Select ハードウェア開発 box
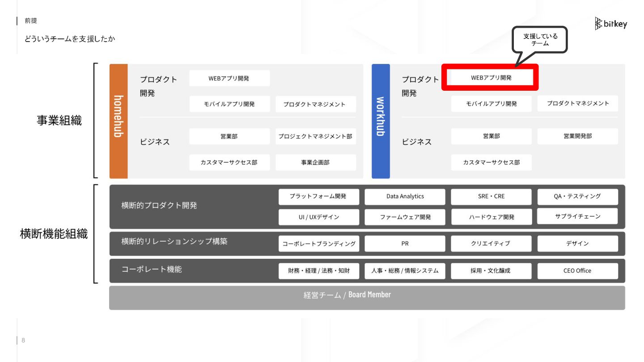 [491, 217]
